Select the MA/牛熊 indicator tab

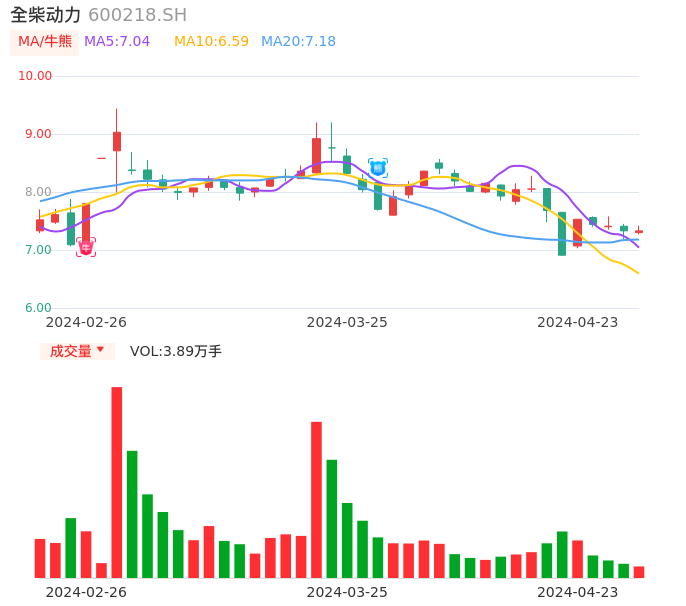coord(44,42)
